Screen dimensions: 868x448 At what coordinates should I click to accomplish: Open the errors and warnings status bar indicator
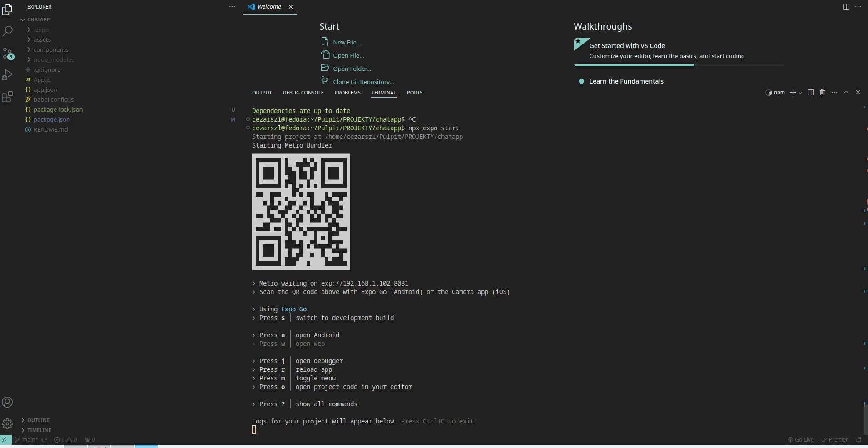[x=65, y=439]
